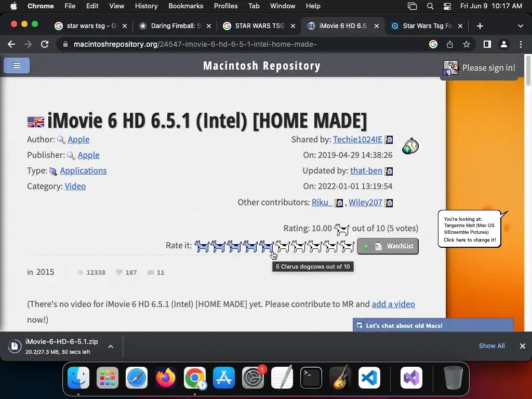Open the History menu in menu bar
The image size is (532, 399).
point(146,6)
